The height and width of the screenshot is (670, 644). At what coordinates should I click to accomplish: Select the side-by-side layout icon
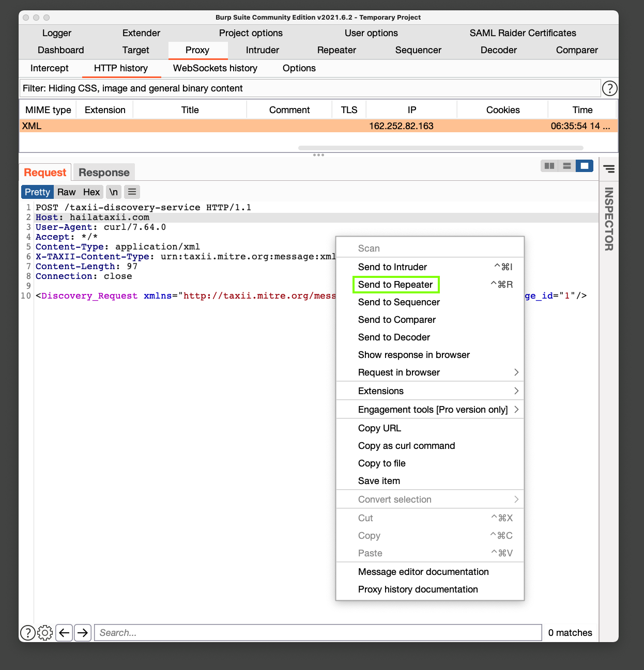click(x=549, y=166)
